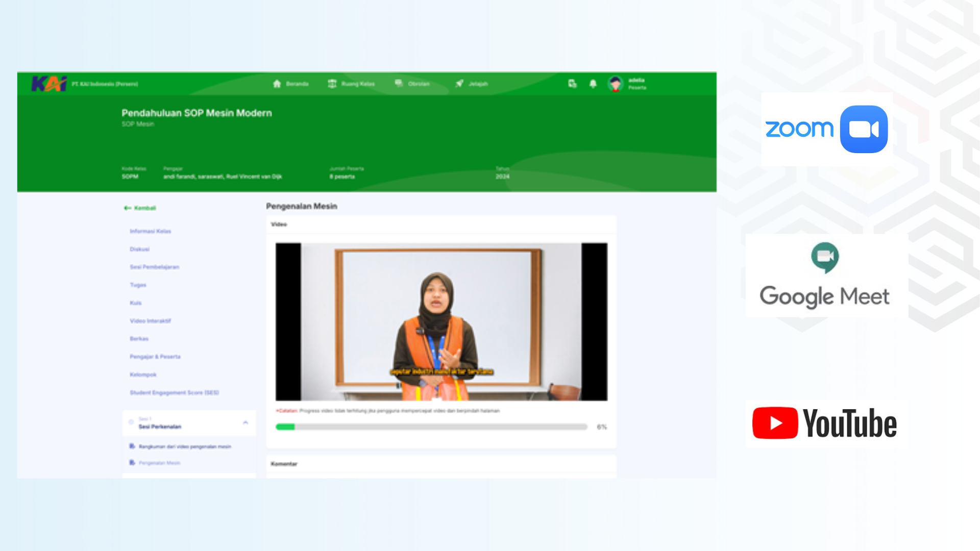Switch to the Diskusi section
Image resolution: width=980 pixels, height=551 pixels.
tap(139, 249)
